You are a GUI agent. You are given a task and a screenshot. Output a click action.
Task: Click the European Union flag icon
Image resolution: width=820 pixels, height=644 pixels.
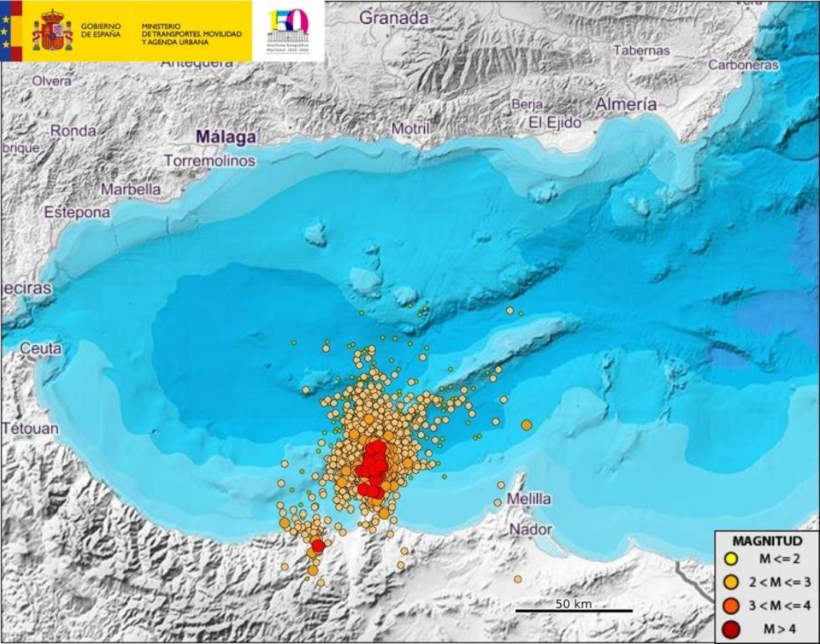[x=11, y=31]
